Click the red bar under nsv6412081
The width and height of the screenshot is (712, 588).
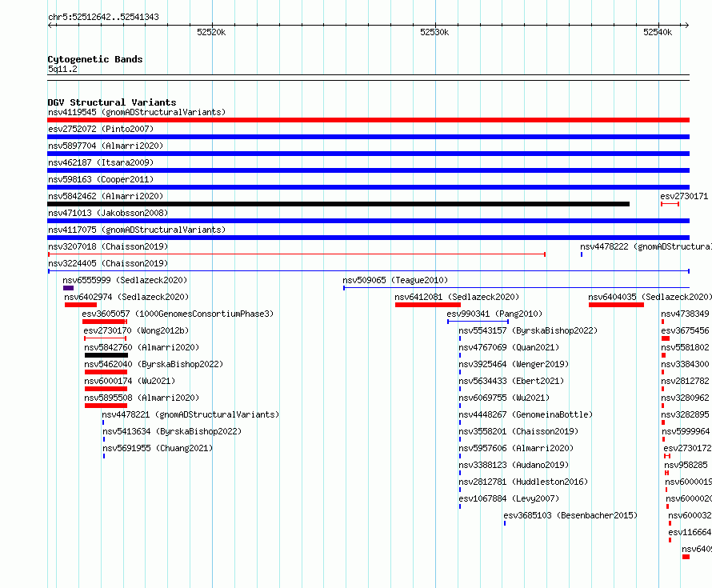tap(428, 305)
